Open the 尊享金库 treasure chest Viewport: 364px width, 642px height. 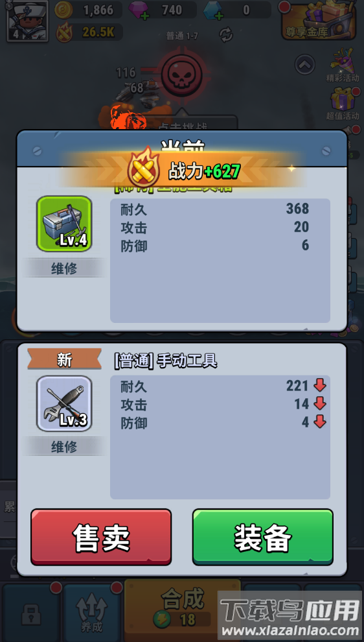click(319, 21)
